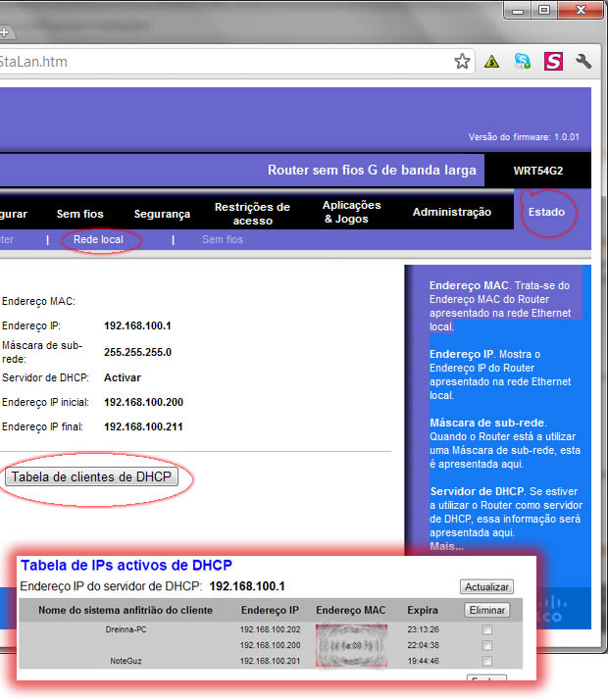Switch to the Segurança tab
This screenshot has width=608, height=700.
click(162, 214)
